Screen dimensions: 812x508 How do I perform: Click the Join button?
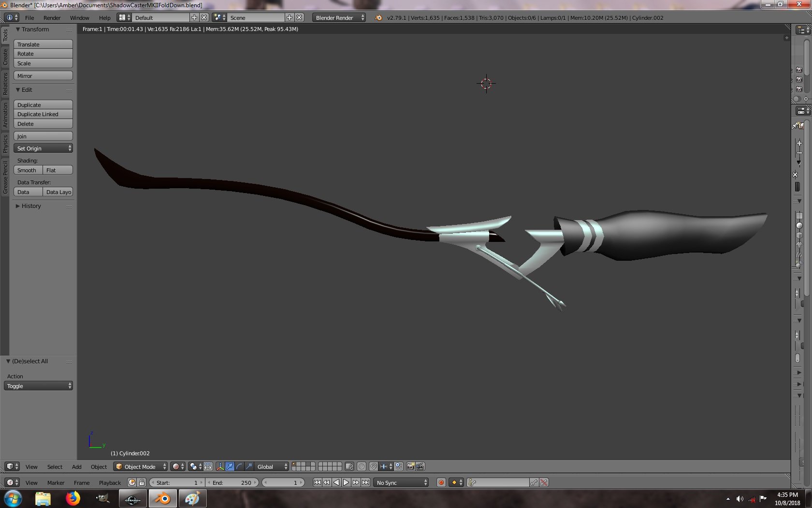tap(43, 136)
